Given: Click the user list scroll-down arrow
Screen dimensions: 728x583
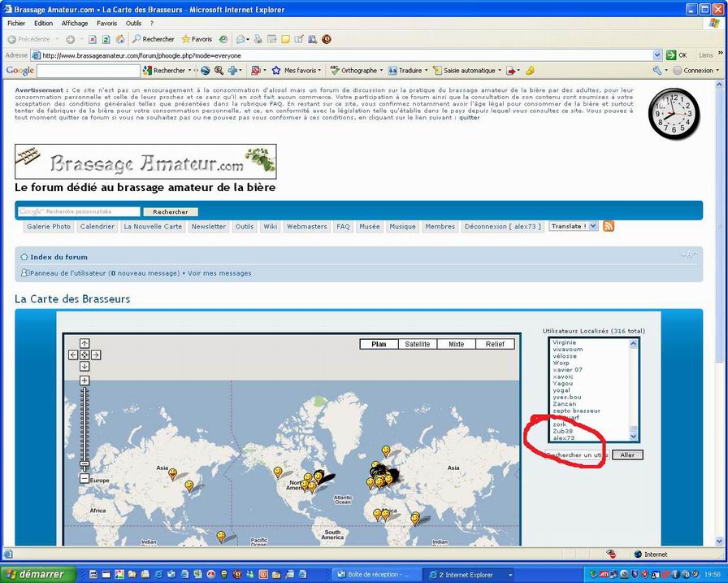Looking at the screenshot, I should [x=633, y=437].
